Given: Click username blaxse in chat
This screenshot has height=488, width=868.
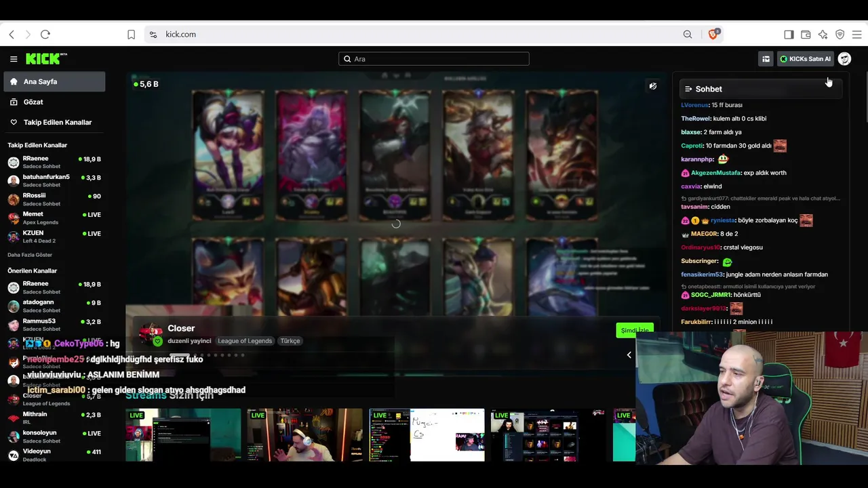Looking at the screenshot, I should pyautogui.click(x=691, y=132).
